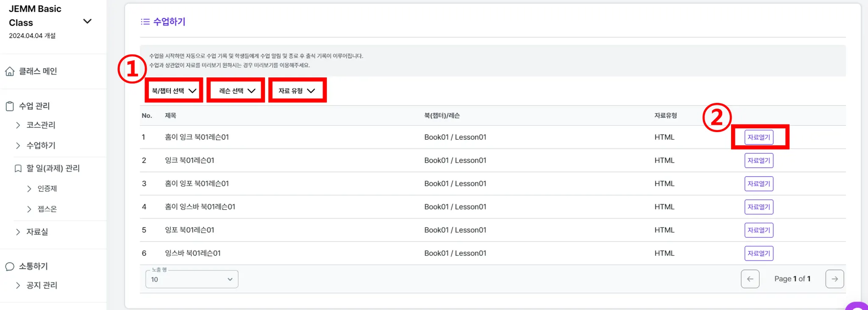Click the clipboard icon beside 수업 관리

tap(10, 106)
